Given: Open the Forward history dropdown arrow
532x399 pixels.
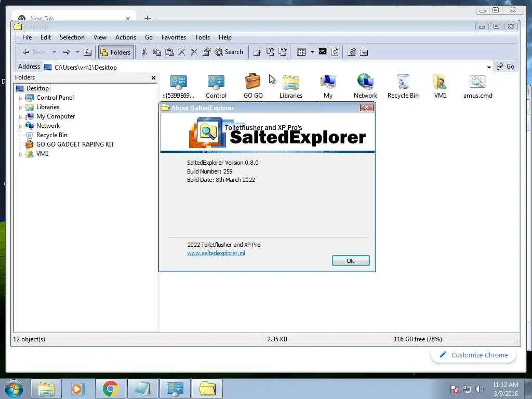Looking at the screenshot, I should [77, 52].
